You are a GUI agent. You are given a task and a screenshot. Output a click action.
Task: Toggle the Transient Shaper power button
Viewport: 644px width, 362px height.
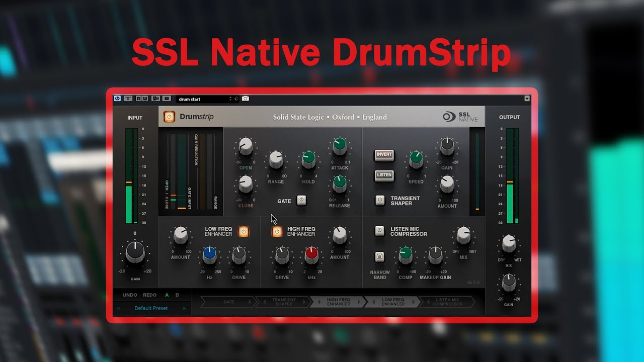(x=380, y=200)
